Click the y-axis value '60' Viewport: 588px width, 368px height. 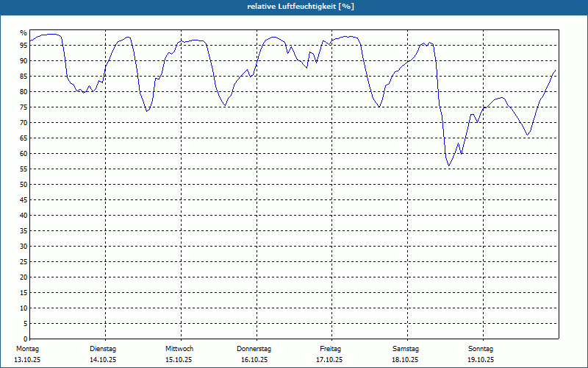[24, 154]
